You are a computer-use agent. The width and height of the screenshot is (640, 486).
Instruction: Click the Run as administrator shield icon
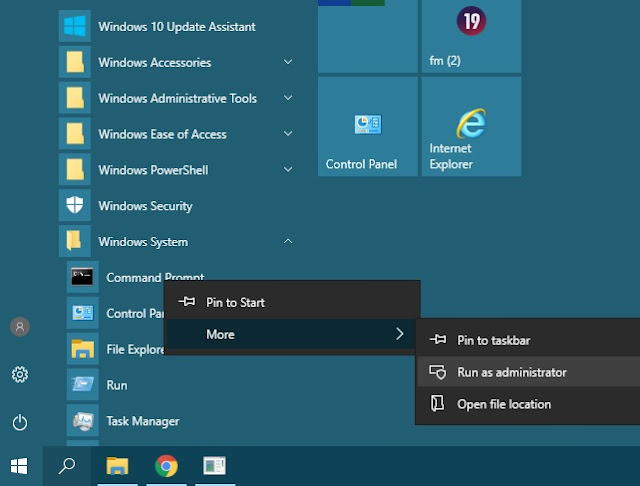click(438, 372)
